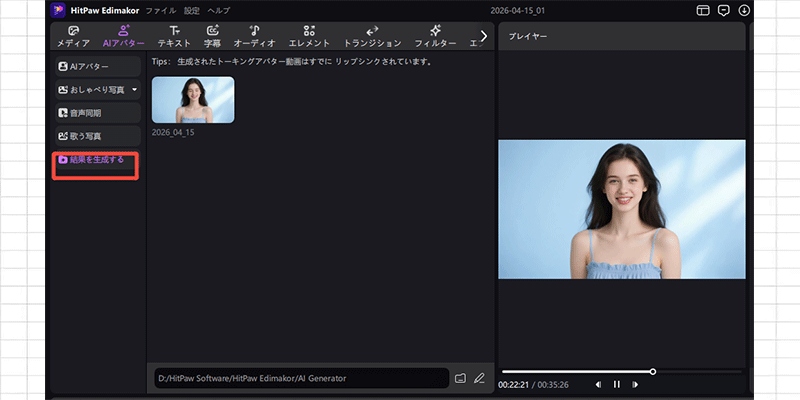Image resolution: width=800 pixels, height=400 pixels.
Task: Open 結果を生成する in the sidebar
Action: click(96, 160)
